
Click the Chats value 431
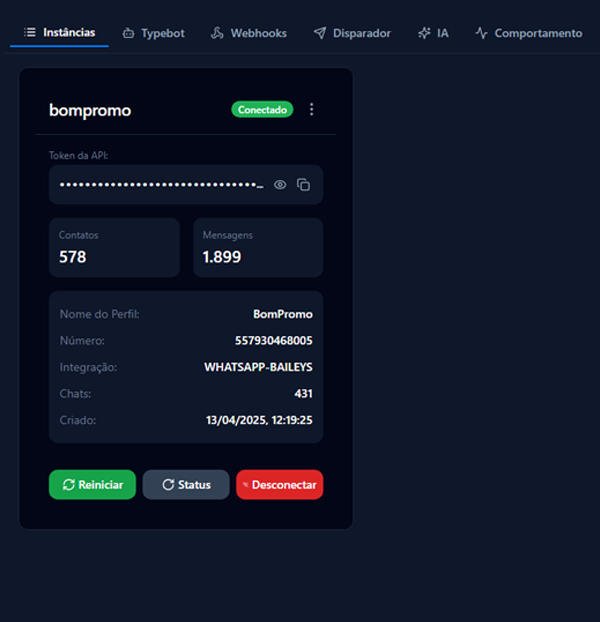[x=303, y=394]
